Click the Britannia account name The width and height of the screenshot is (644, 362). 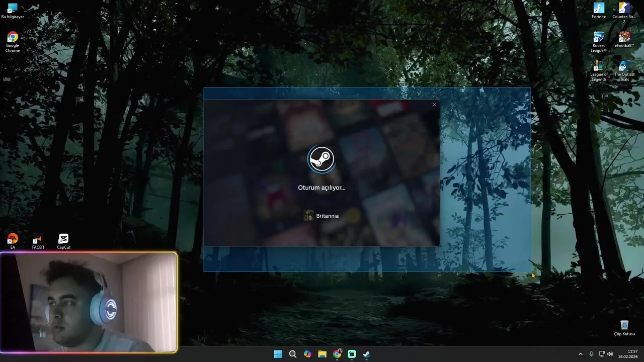328,216
